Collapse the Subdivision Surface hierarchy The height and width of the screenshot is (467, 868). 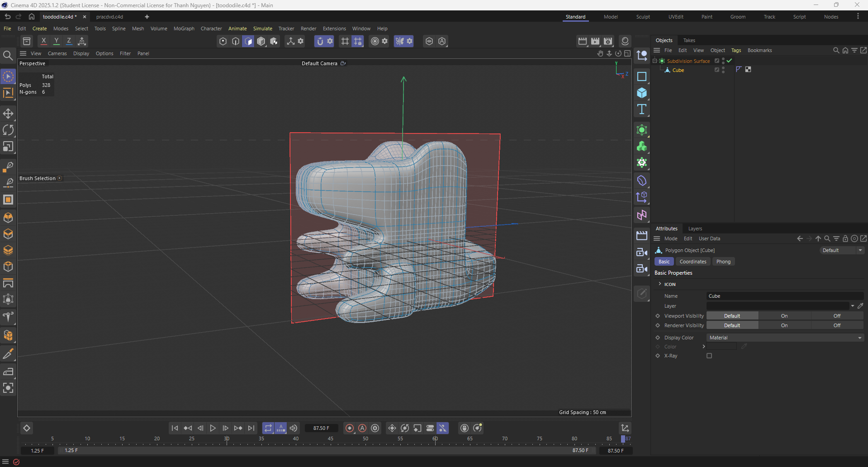655,61
